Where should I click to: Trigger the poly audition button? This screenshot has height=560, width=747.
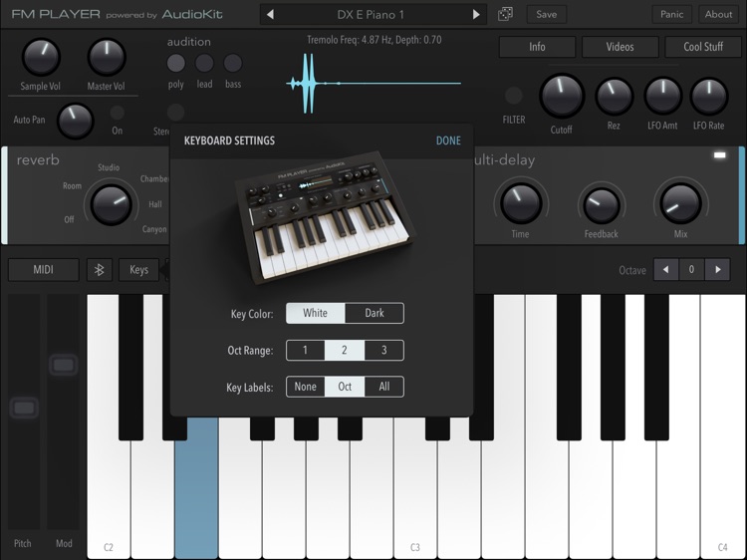(x=175, y=63)
